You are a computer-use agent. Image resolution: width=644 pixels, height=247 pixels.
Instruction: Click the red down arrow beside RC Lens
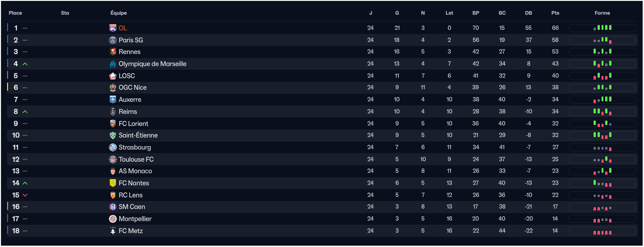tap(25, 195)
